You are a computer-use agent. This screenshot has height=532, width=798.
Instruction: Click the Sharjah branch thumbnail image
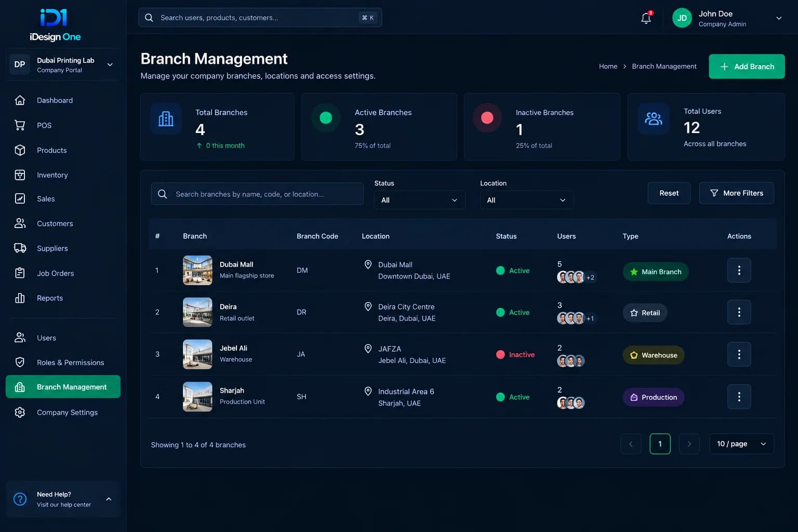(x=197, y=397)
